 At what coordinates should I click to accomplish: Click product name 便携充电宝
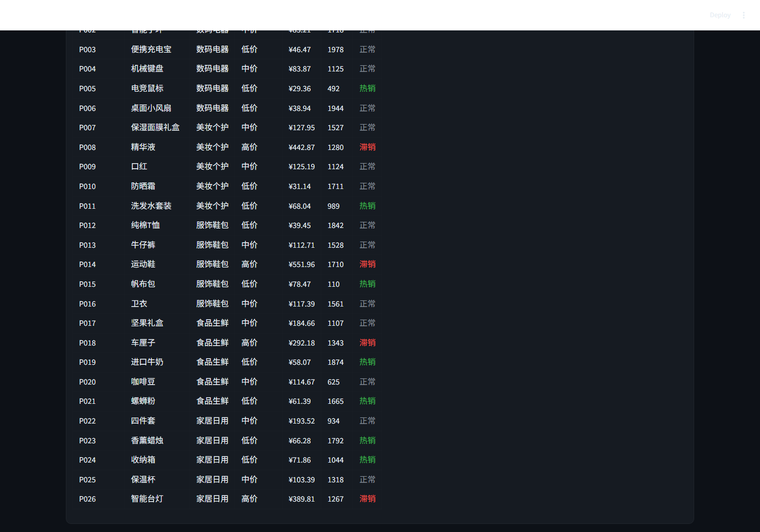point(151,50)
